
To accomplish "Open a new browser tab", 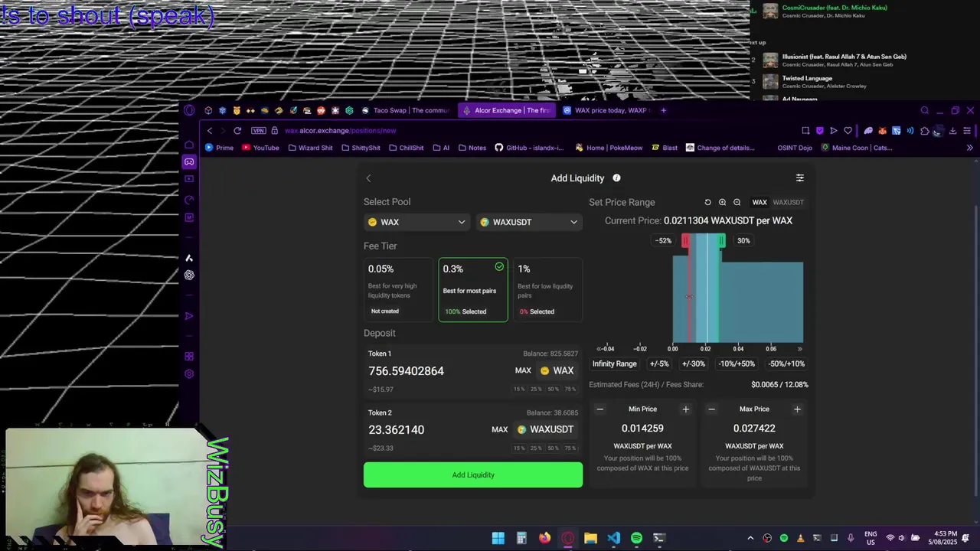I will pos(663,110).
